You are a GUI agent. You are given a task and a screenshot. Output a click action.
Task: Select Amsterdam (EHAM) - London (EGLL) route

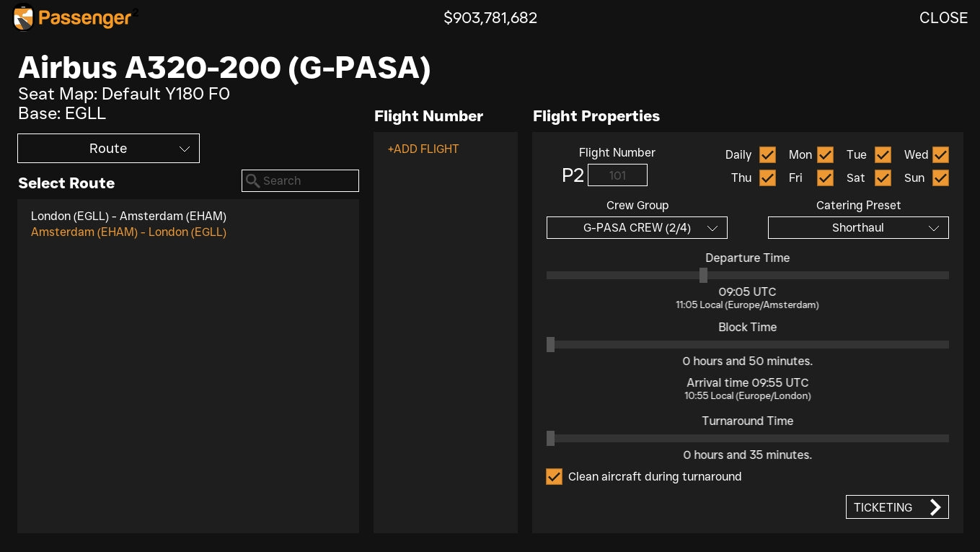(x=128, y=232)
